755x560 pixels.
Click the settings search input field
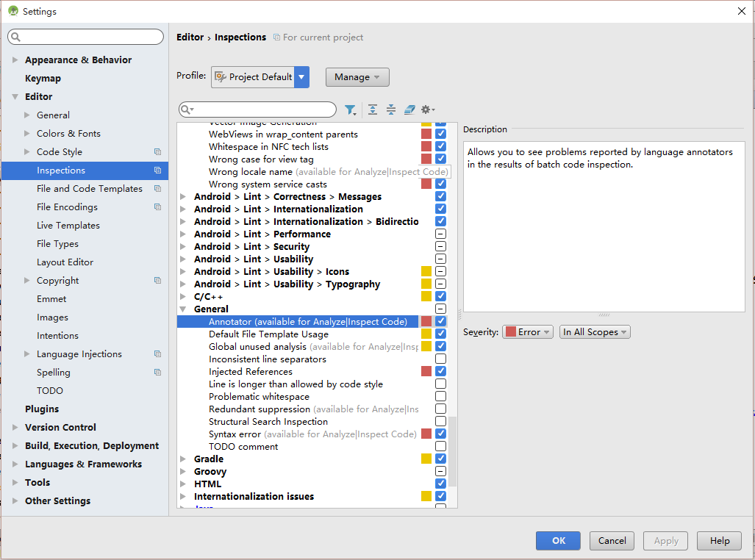pyautogui.click(x=86, y=37)
